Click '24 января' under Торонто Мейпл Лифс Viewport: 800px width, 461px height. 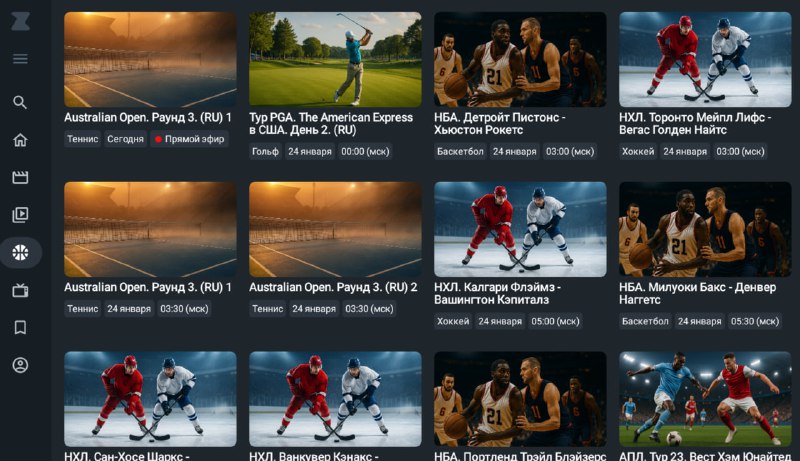click(685, 151)
